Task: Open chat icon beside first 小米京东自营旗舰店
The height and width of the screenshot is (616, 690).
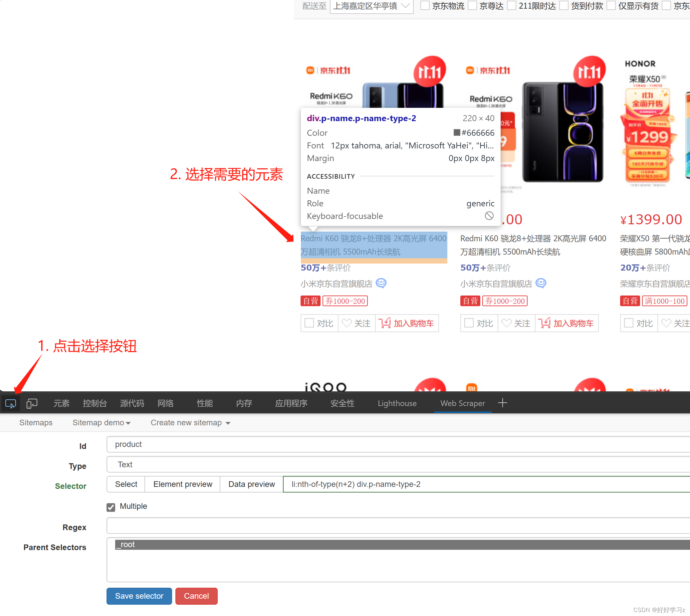Action: click(x=381, y=283)
